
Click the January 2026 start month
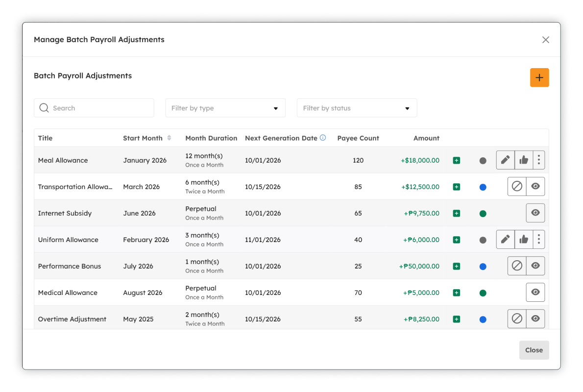[145, 160]
